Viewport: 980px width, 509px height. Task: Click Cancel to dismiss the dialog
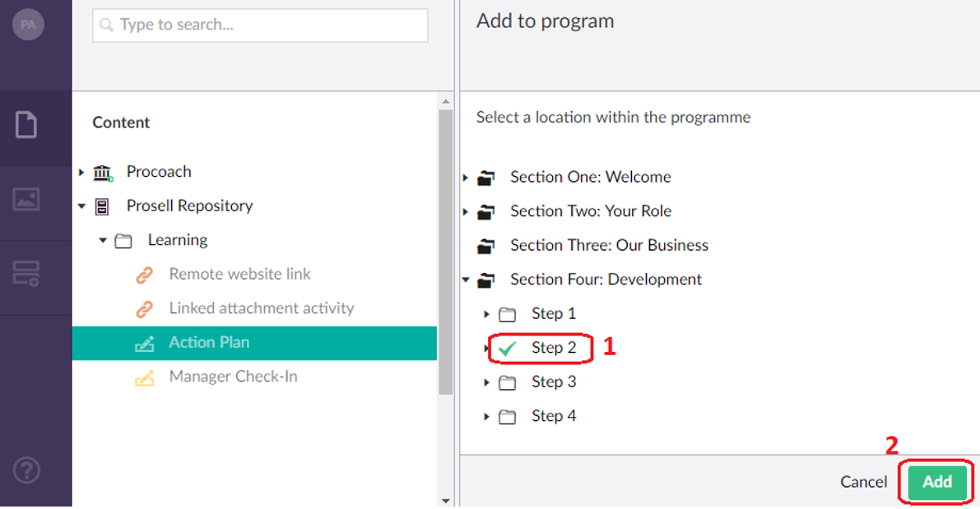click(863, 481)
